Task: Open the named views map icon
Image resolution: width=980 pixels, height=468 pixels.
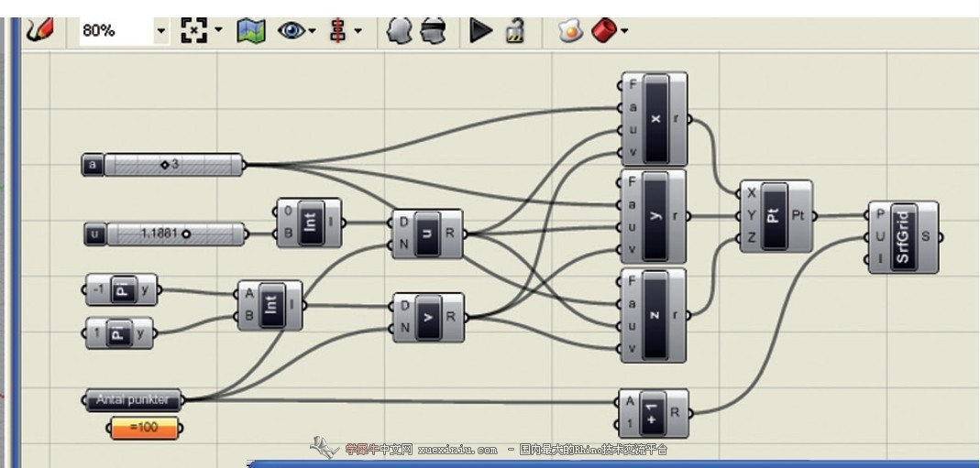Action: [250, 30]
